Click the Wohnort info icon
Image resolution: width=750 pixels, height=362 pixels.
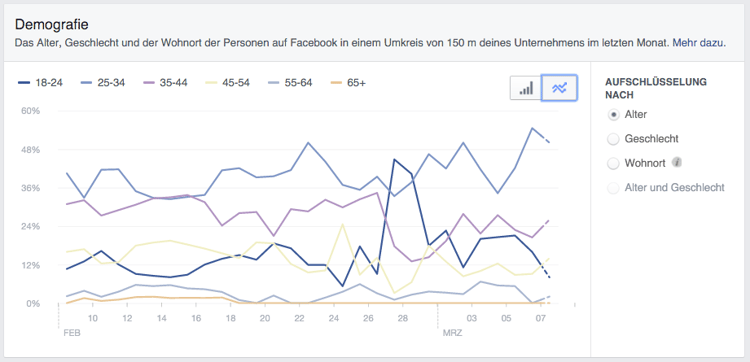click(x=676, y=163)
